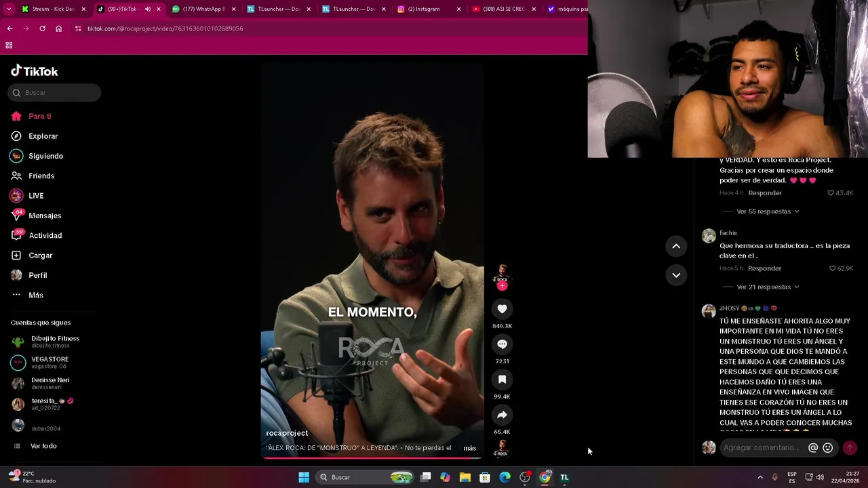The height and width of the screenshot is (488, 868).
Task: Open duber2004 followed account
Action: click(x=36, y=426)
